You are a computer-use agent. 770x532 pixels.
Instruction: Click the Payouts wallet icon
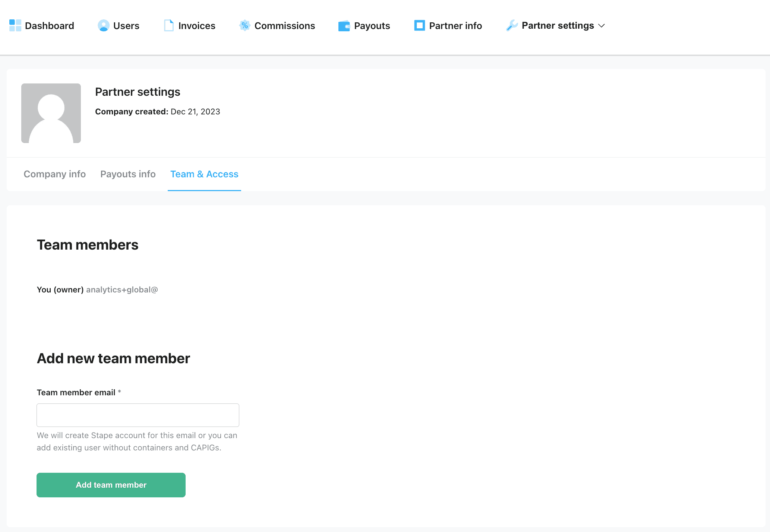coord(344,26)
